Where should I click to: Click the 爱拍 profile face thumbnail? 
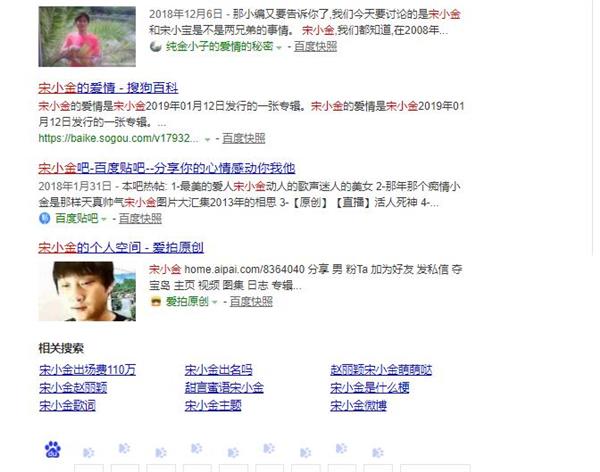click(x=87, y=291)
